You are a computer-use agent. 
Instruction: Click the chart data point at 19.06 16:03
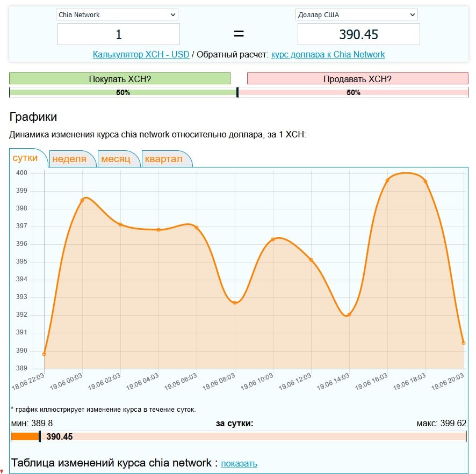tap(387, 180)
